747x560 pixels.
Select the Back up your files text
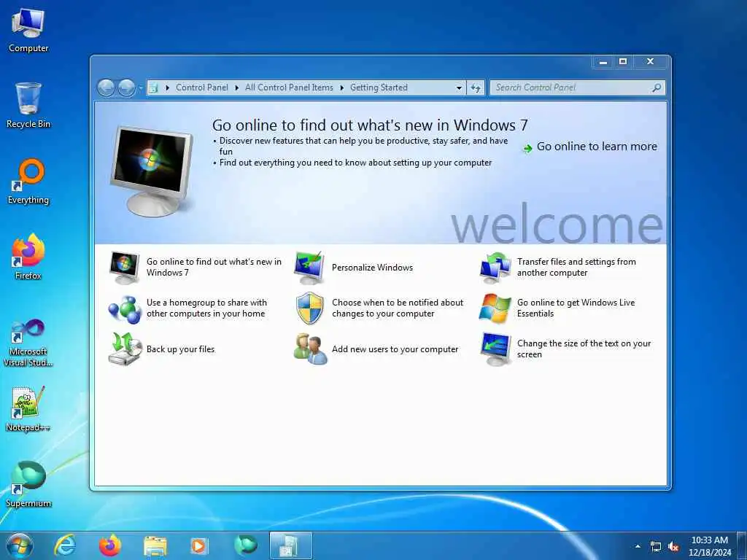181,349
